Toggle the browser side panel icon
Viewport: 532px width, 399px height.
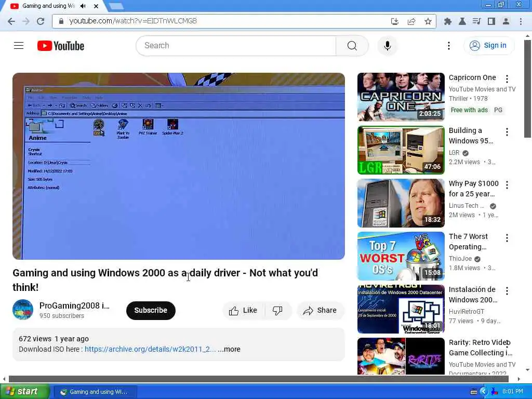coord(491,21)
